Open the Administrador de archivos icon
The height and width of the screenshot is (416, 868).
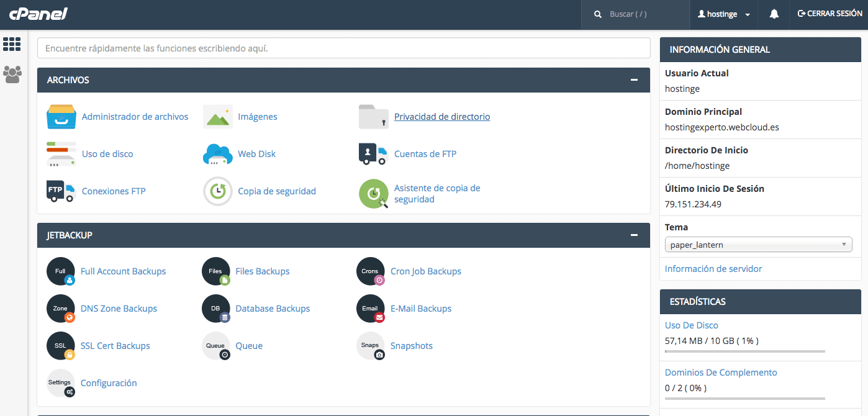pos(61,117)
